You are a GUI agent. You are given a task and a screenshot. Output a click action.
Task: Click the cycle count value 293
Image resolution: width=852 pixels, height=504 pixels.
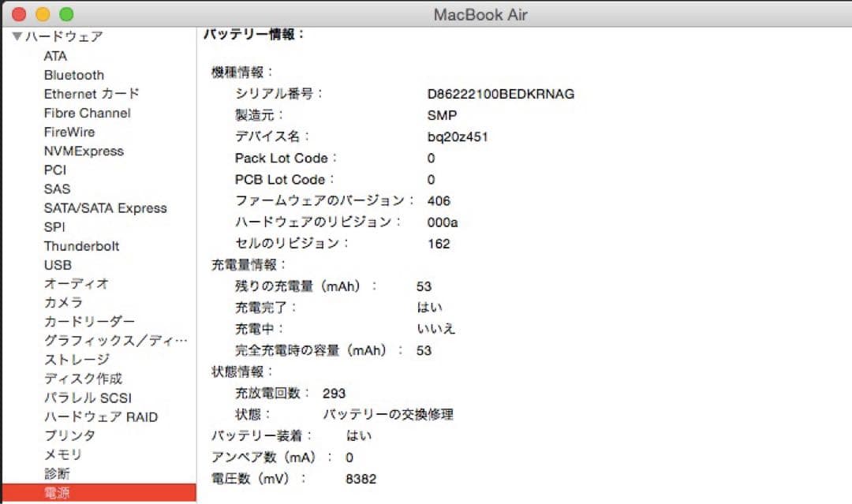pos(334,394)
